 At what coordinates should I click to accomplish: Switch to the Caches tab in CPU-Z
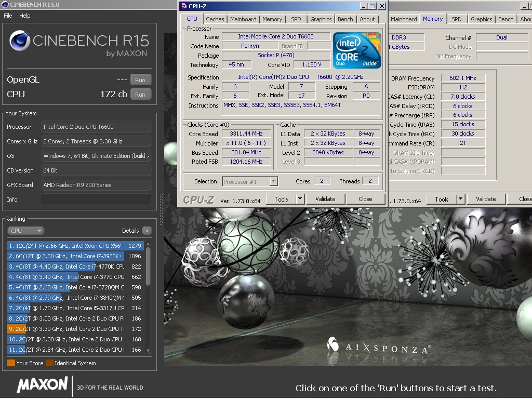pyautogui.click(x=215, y=19)
